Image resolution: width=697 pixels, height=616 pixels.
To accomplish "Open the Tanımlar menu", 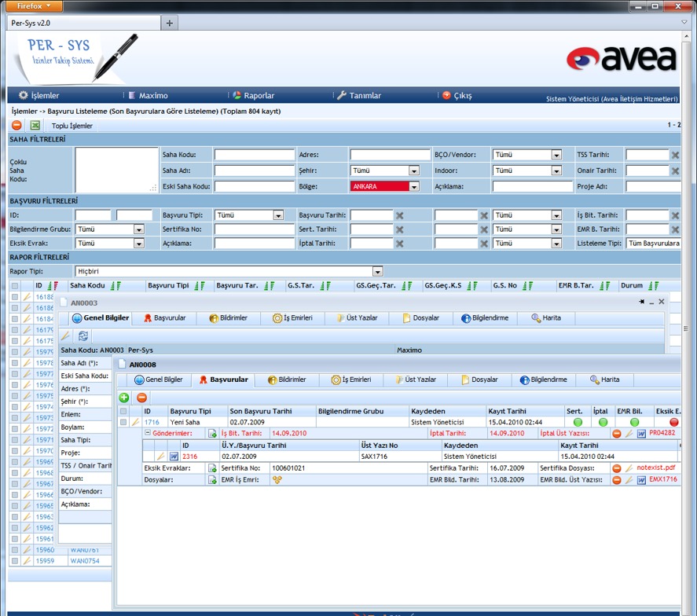I will pos(359,95).
